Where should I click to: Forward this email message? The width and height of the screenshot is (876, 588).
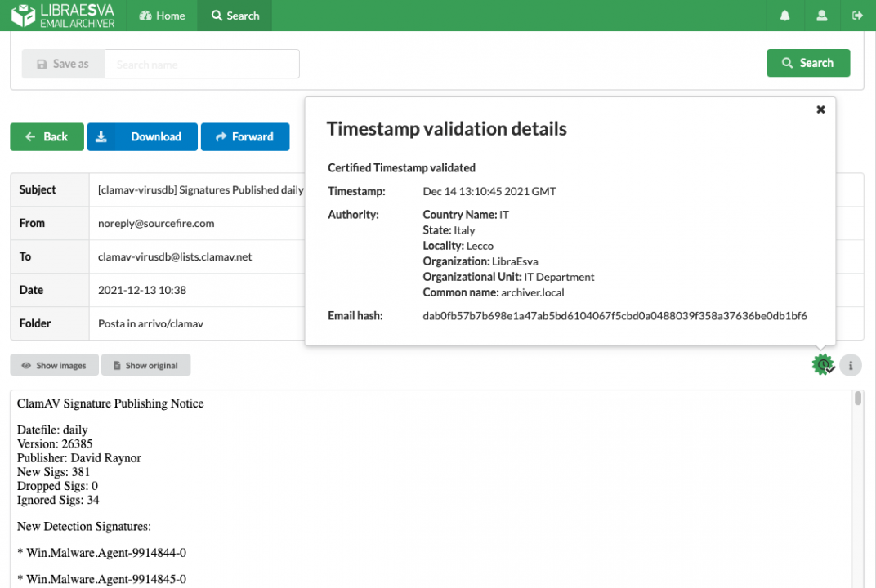coord(244,137)
